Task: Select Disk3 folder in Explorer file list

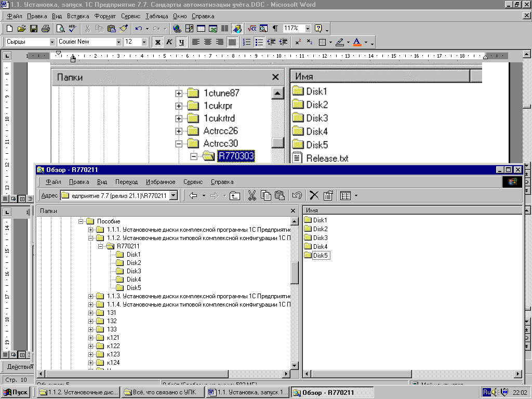Action: click(x=316, y=238)
